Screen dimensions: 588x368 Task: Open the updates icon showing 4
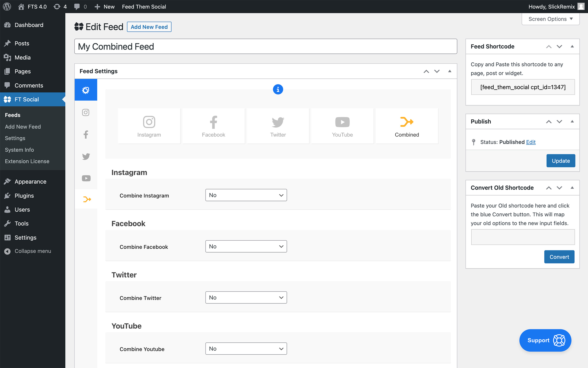60,7
